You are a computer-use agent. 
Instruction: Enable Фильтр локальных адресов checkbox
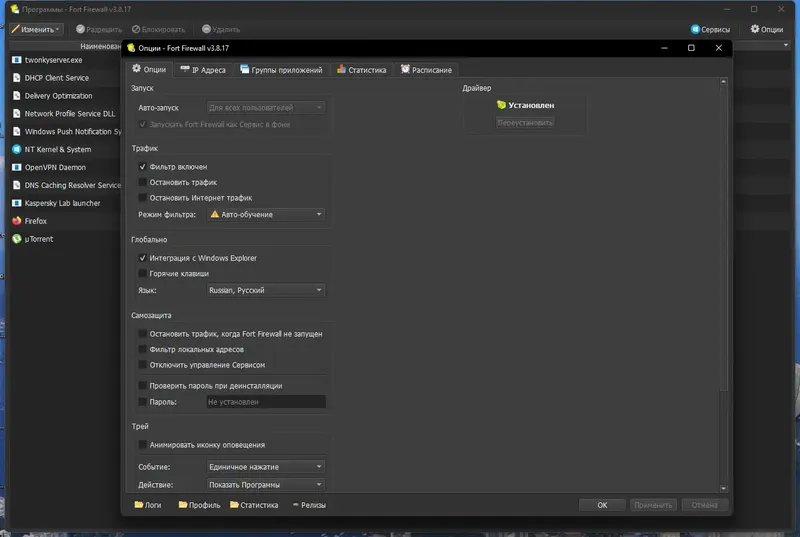[x=142, y=349]
